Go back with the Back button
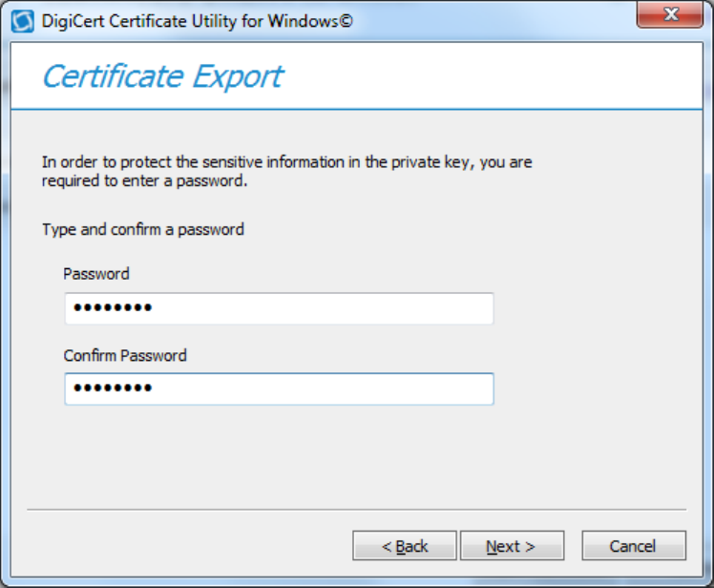714x588 pixels. pos(405,546)
